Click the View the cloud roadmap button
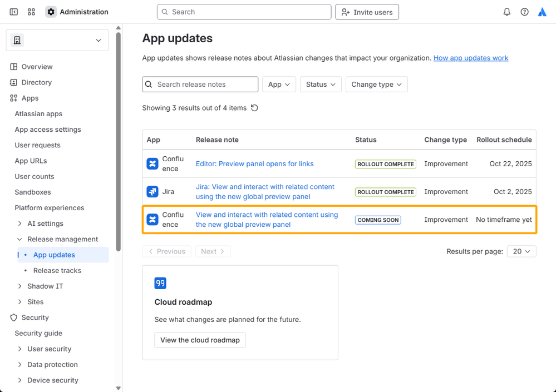This screenshot has height=392, width=556. tap(200, 340)
